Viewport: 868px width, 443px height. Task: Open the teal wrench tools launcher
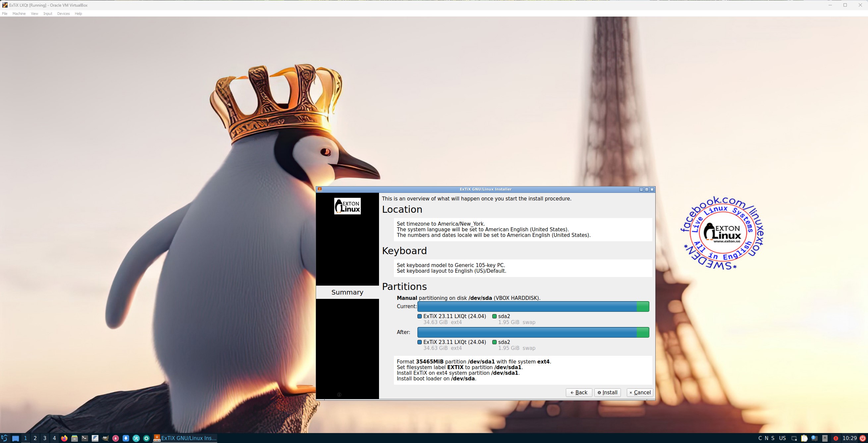[x=136, y=438]
